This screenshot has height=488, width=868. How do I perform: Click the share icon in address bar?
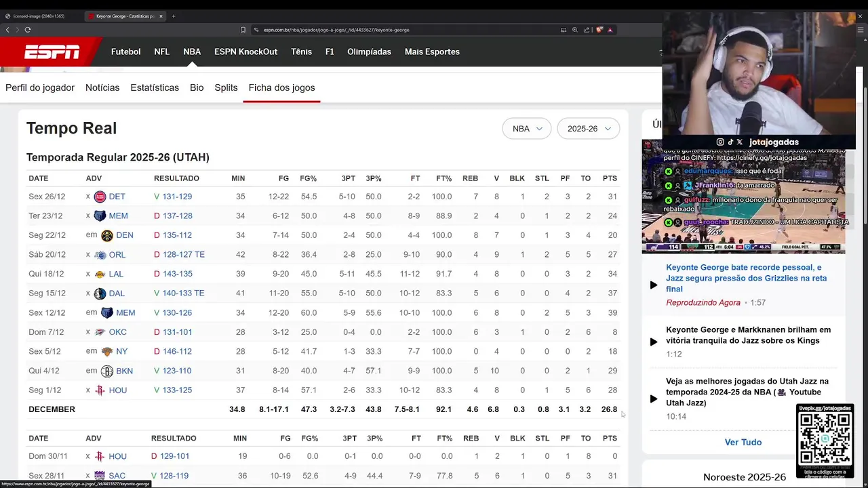pyautogui.click(x=586, y=30)
